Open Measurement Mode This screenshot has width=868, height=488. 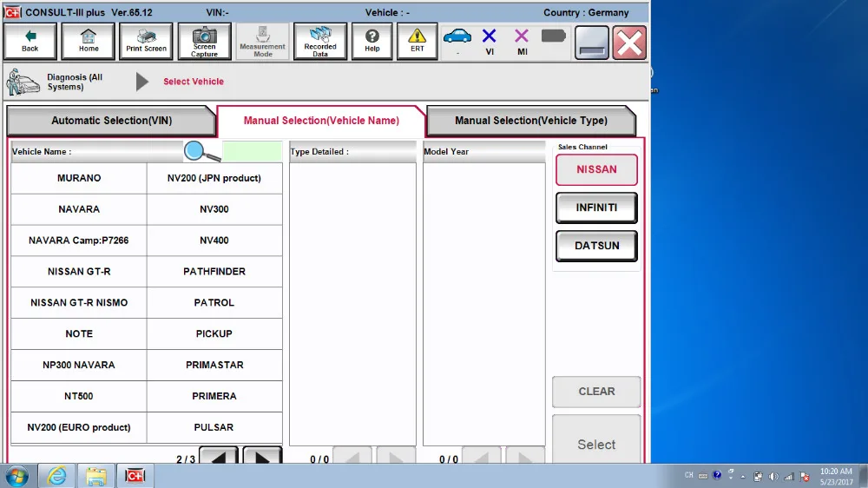[x=262, y=41]
